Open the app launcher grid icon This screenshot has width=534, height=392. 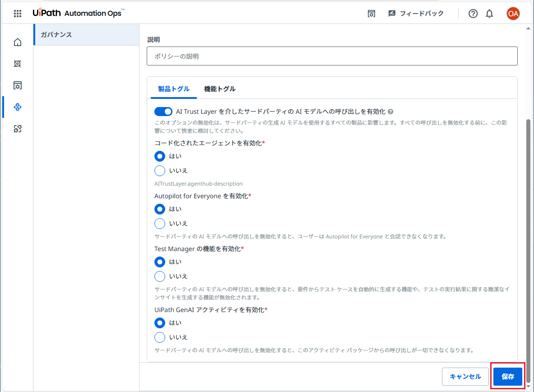(x=17, y=13)
